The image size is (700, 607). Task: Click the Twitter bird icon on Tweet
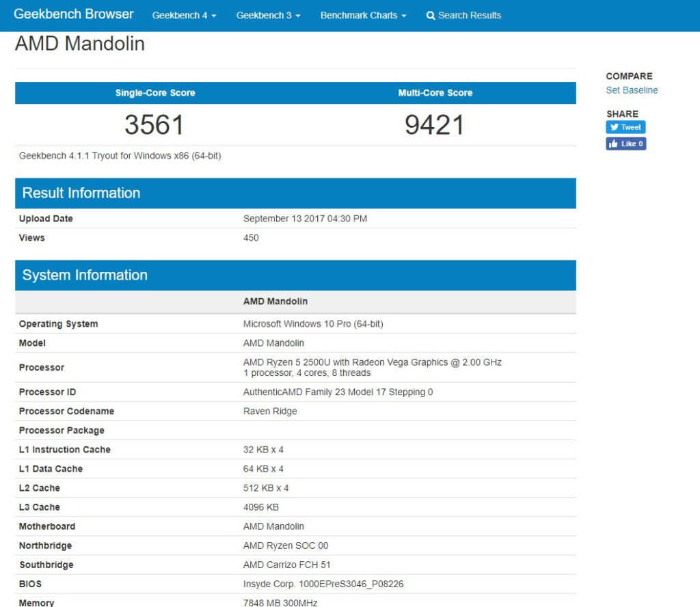click(x=614, y=127)
